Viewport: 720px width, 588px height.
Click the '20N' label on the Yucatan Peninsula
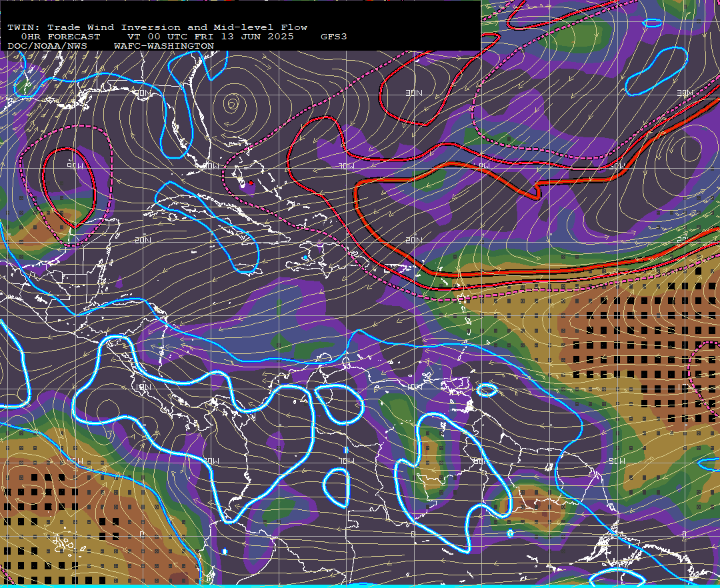[143, 240]
